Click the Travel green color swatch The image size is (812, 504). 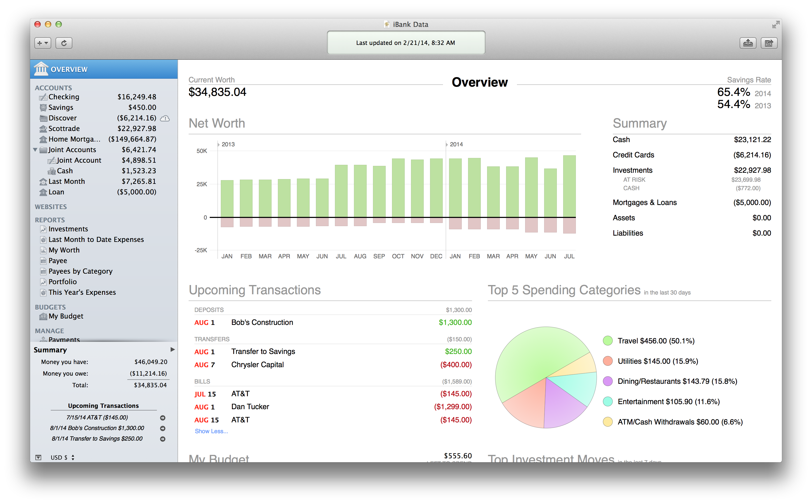(x=608, y=341)
